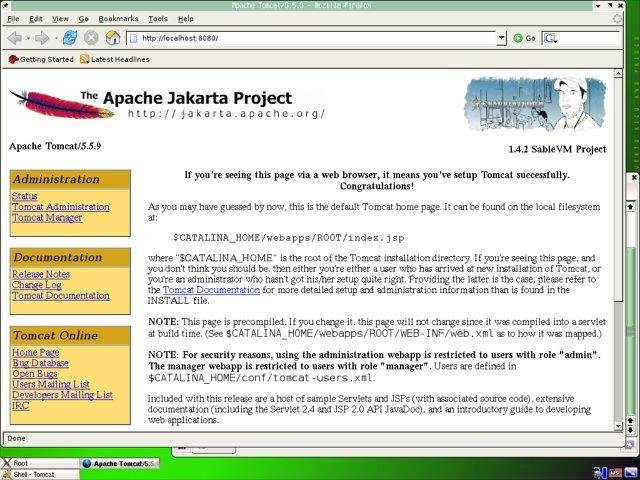Open the Back button history dropdown

[x=28, y=38]
